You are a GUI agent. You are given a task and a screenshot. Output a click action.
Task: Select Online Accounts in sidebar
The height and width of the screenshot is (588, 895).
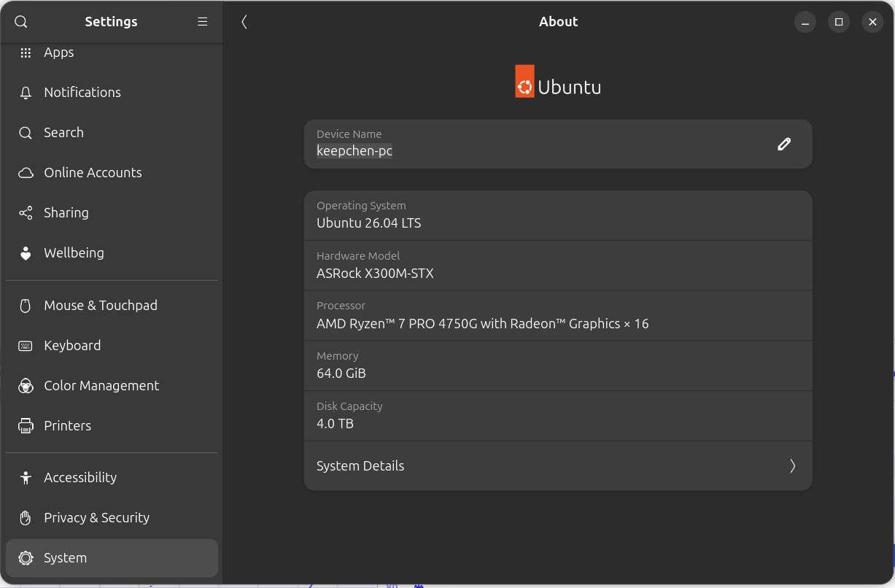point(112,173)
